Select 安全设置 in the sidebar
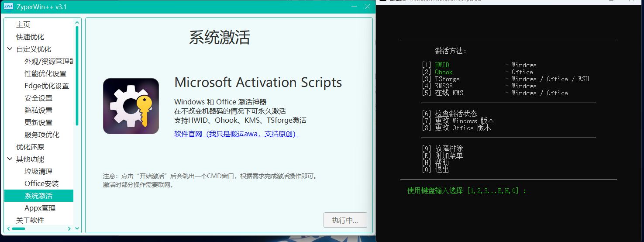Viewport: 644px width, 242px height. tap(38, 98)
